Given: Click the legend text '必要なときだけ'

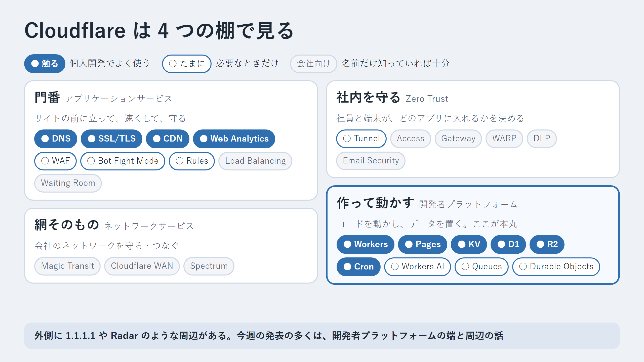Looking at the screenshot, I should click(247, 63).
